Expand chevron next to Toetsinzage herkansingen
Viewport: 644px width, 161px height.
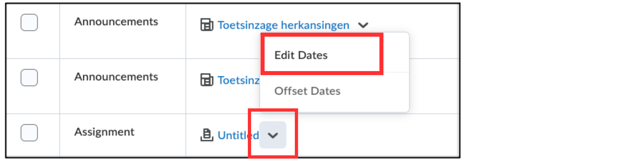point(363,25)
